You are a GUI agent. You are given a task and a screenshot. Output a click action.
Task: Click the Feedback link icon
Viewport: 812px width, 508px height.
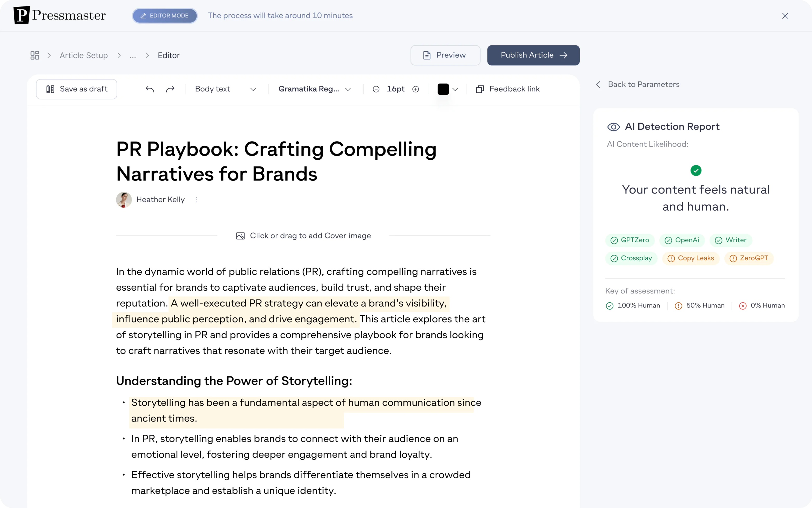point(479,89)
